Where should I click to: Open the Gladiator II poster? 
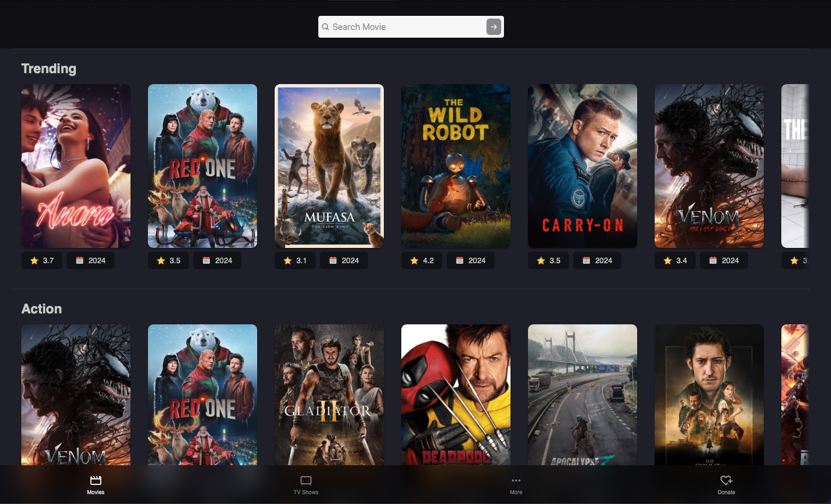click(x=329, y=395)
